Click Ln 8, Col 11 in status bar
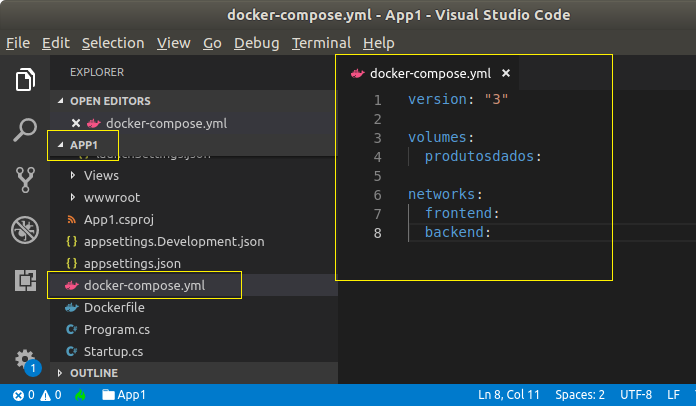 (509, 395)
